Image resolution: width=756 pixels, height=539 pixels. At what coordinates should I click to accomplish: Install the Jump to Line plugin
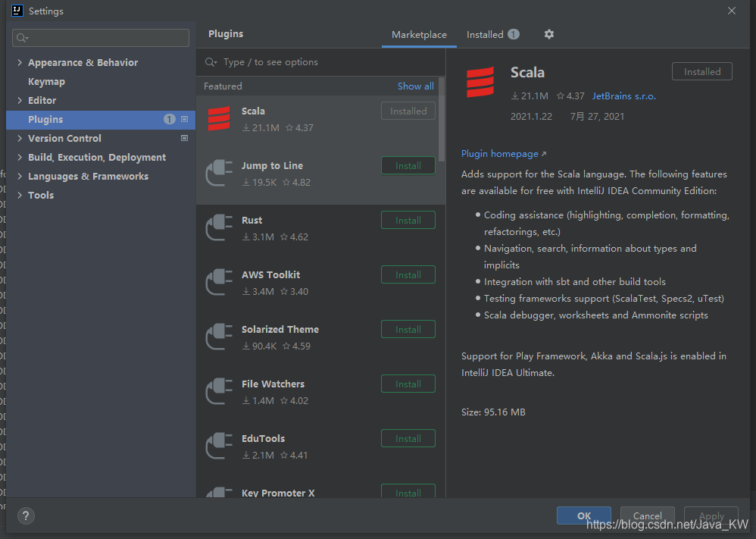[408, 165]
